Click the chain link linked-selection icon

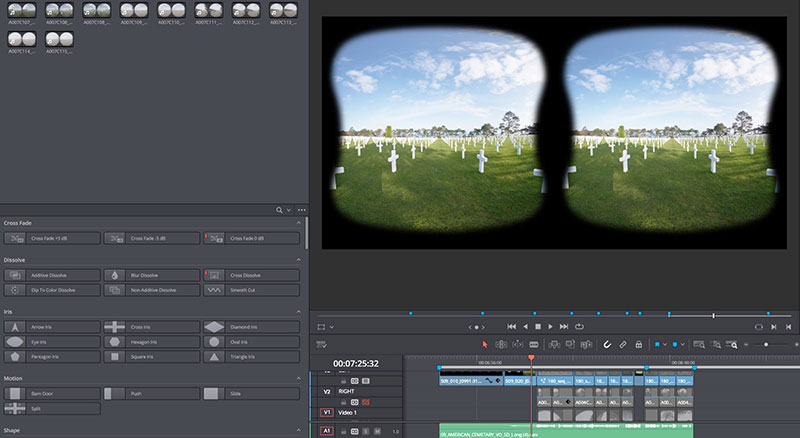pyautogui.click(x=622, y=345)
